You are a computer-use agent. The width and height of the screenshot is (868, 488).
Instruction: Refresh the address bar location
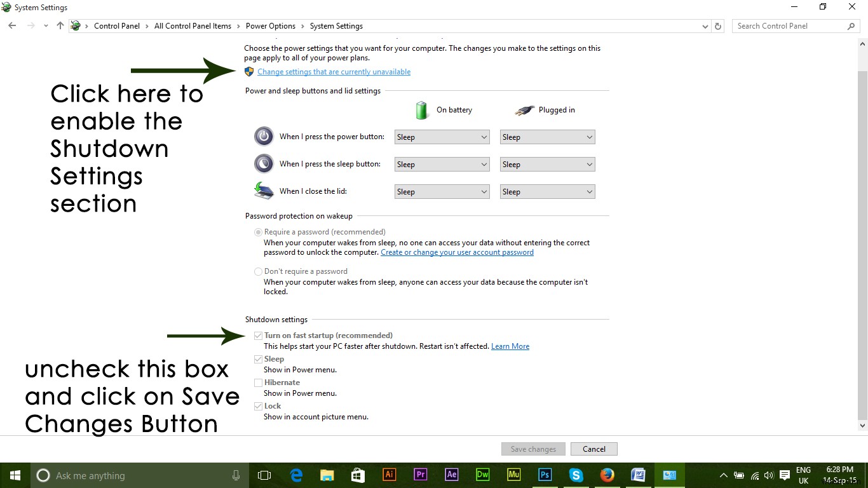718,26
